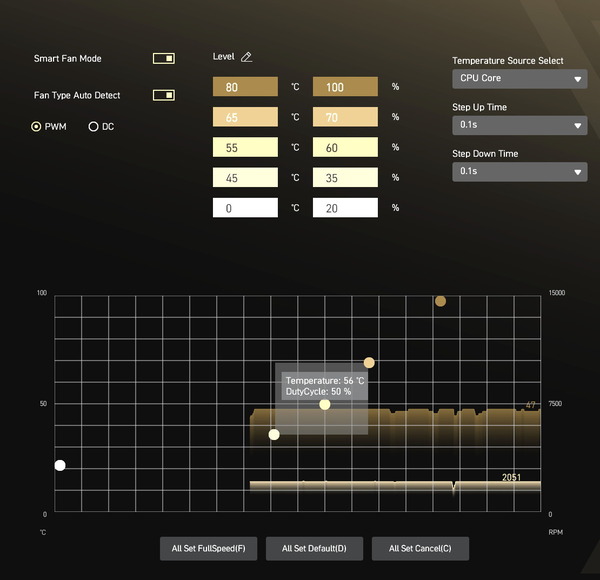Click the 47 temperature reading label
Screen dimensions: 600x580
pyautogui.click(x=530, y=405)
